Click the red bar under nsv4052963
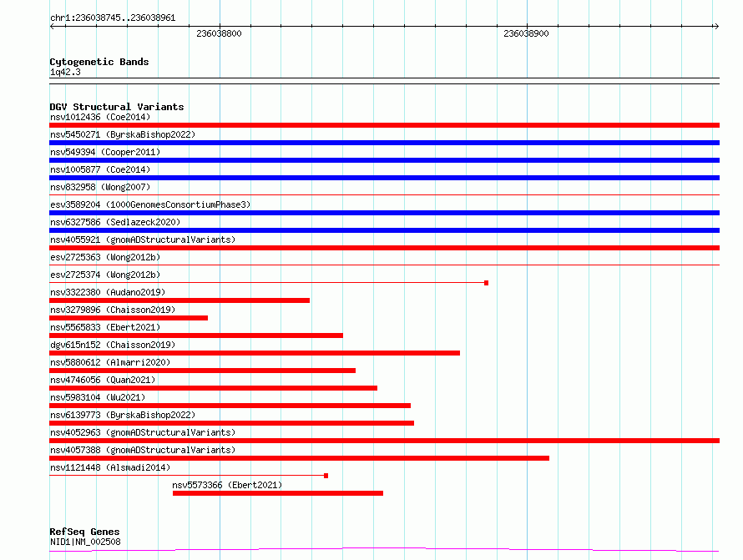This screenshot has width=743, height=560. (384, 441)
